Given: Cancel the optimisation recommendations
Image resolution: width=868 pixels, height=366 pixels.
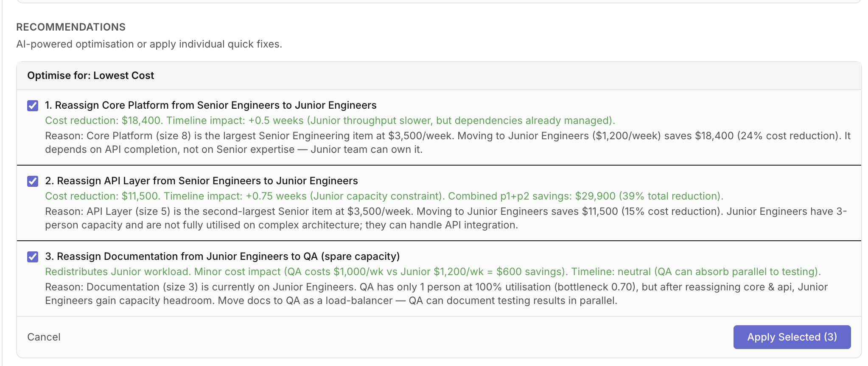Looking at the screenshot, I should tap(44, 337).
